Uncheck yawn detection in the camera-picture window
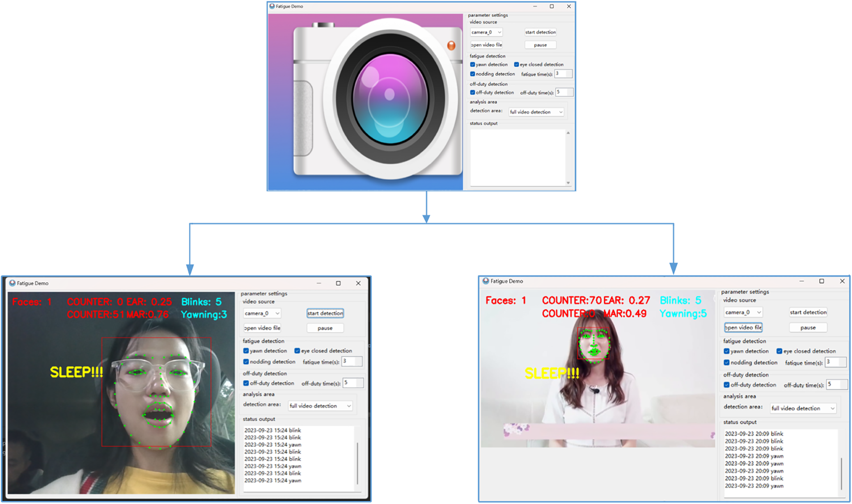This screenshot has height=504, width=852. pyautogui.click(x=472, y=64)
